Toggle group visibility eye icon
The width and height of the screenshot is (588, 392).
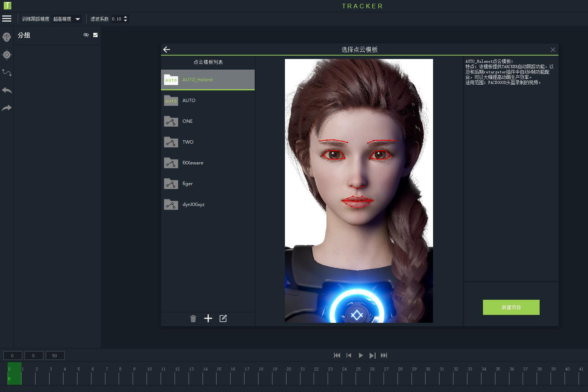(x=86, y=35)
